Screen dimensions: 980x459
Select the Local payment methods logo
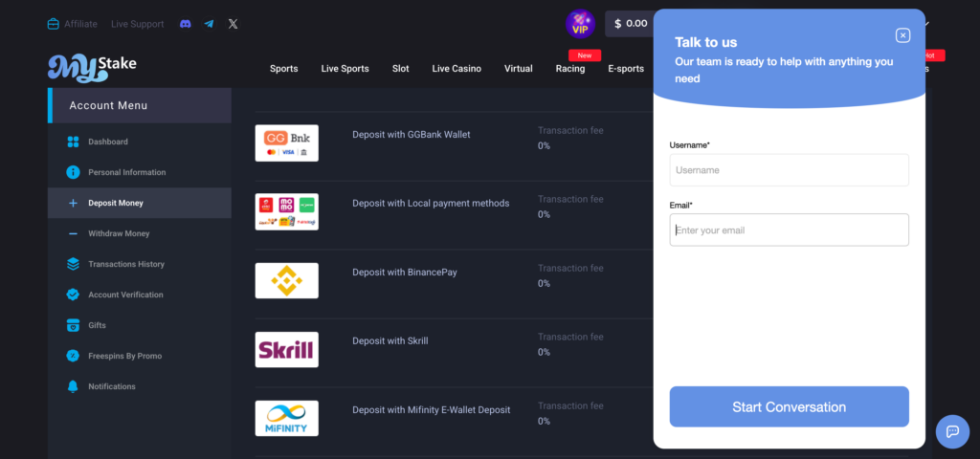pos(287,211)
